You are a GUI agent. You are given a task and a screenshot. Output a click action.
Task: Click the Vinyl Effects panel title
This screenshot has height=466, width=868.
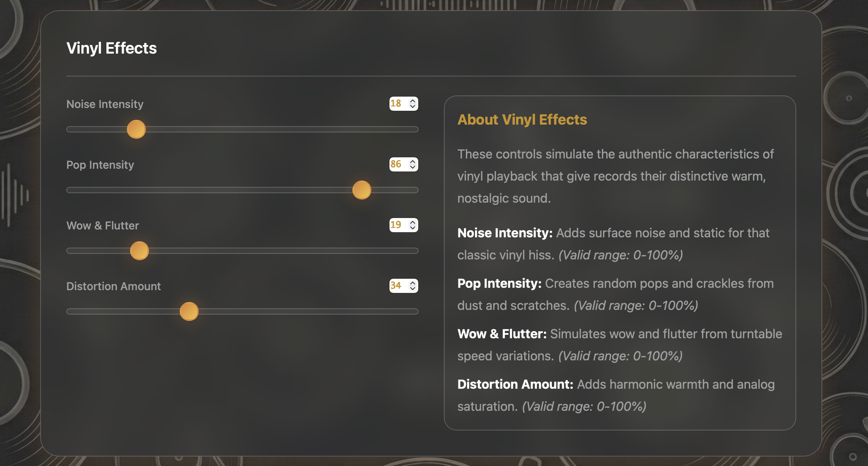[112, 48]
